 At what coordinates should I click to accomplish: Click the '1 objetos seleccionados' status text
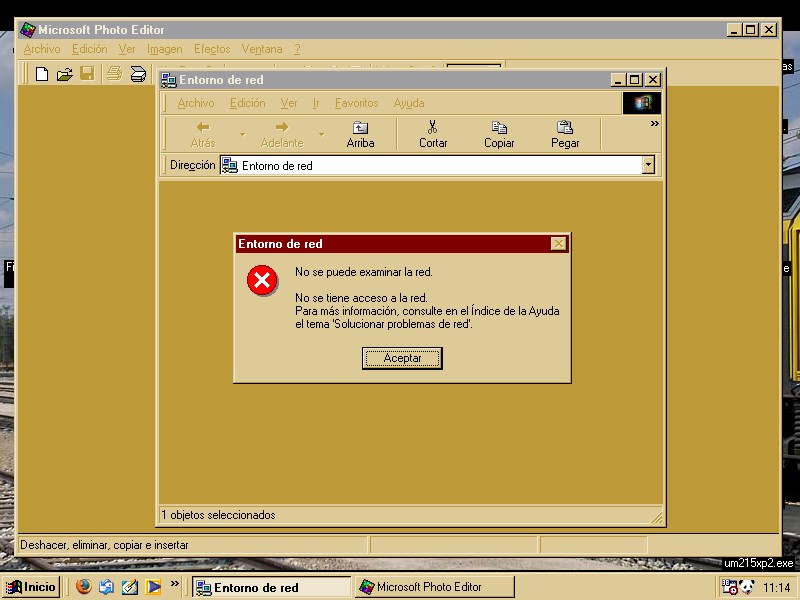(x=218, y=515)
